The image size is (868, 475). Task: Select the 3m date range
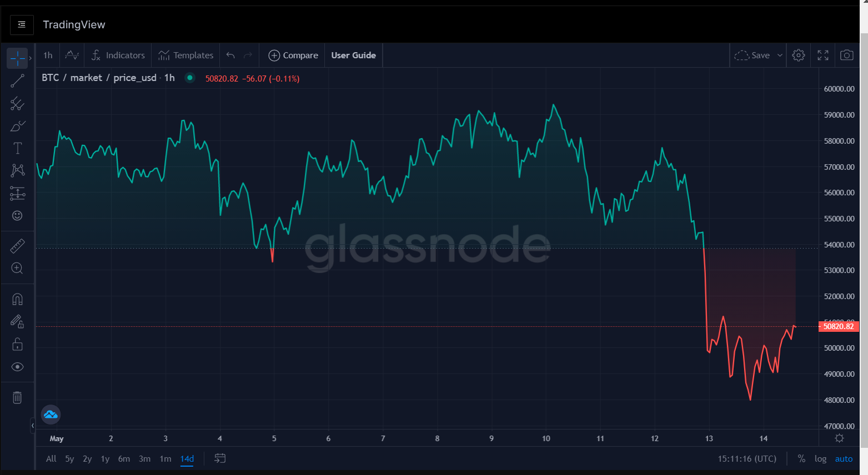coord(144,459)
